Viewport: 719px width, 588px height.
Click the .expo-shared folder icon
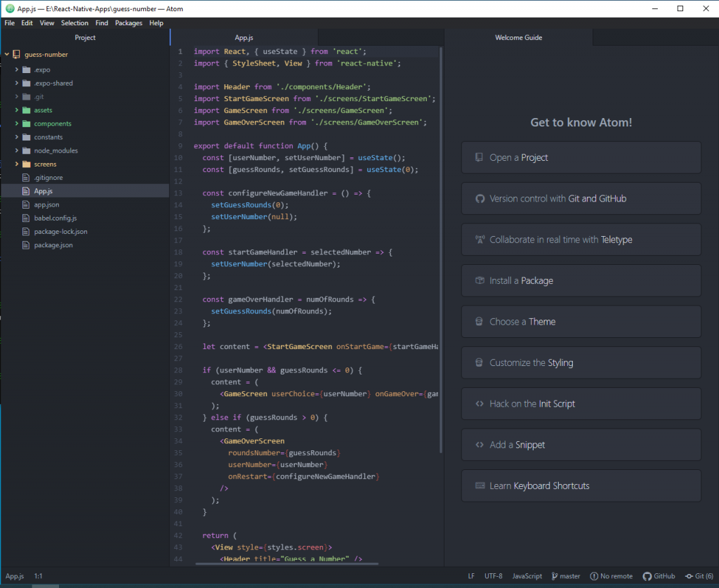coord(27,83)
